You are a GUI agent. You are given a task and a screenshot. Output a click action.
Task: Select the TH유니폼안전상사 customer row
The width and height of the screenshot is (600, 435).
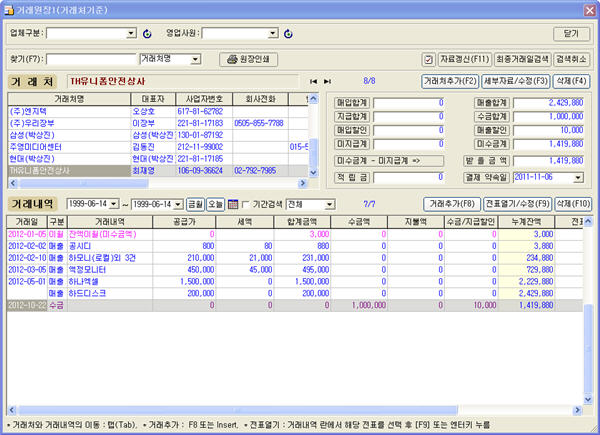coord(158,171)
